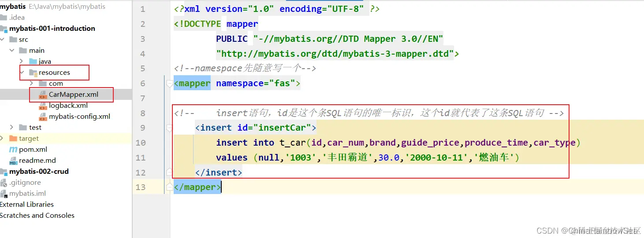Select the mybatis.iml file
Viewport: 644px width, 238px height.
(27, 194)
